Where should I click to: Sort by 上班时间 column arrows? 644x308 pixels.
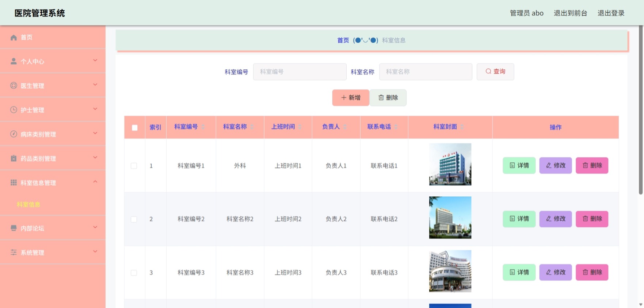(300, 127)
